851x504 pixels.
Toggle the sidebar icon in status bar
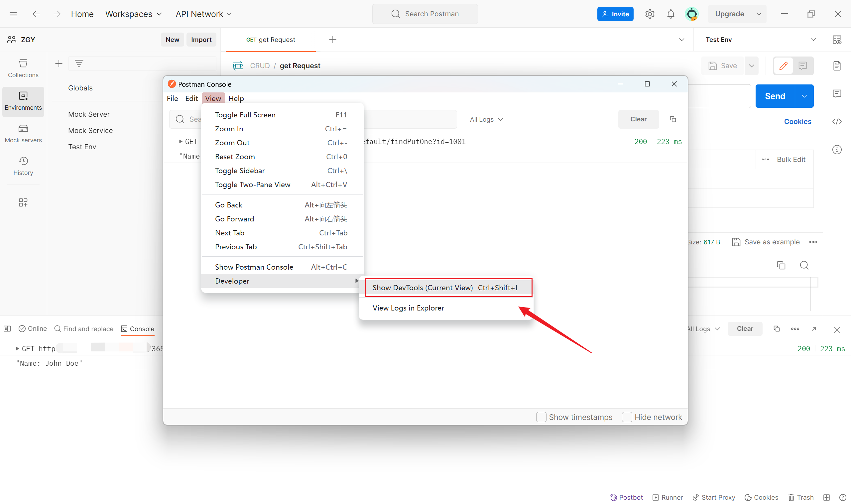coord(7,329)
